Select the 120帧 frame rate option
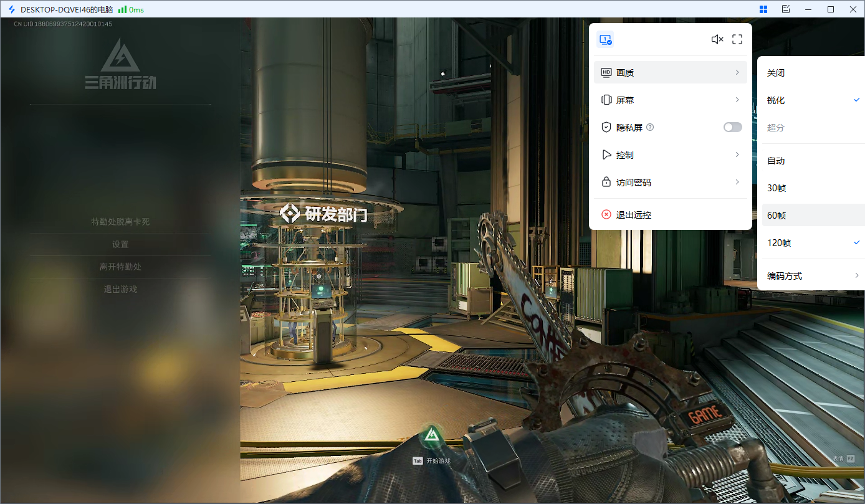This screenshot has width=865, height=504. [x=779, y=243]
